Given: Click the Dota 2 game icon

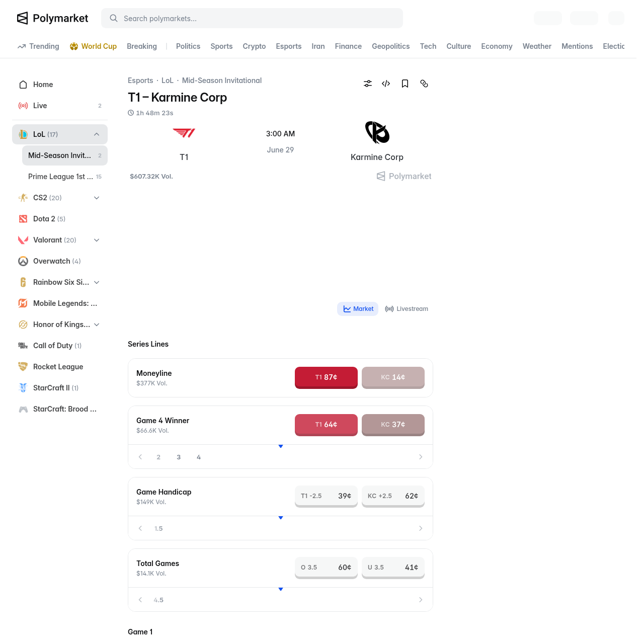Looking at the screenshot, I should coord(23,219).
